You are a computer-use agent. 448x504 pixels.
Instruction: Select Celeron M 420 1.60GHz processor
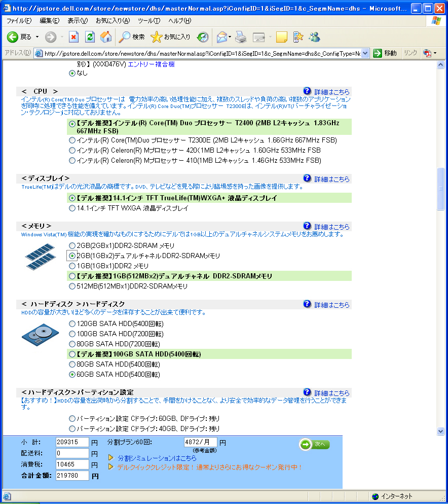point(72,150)
